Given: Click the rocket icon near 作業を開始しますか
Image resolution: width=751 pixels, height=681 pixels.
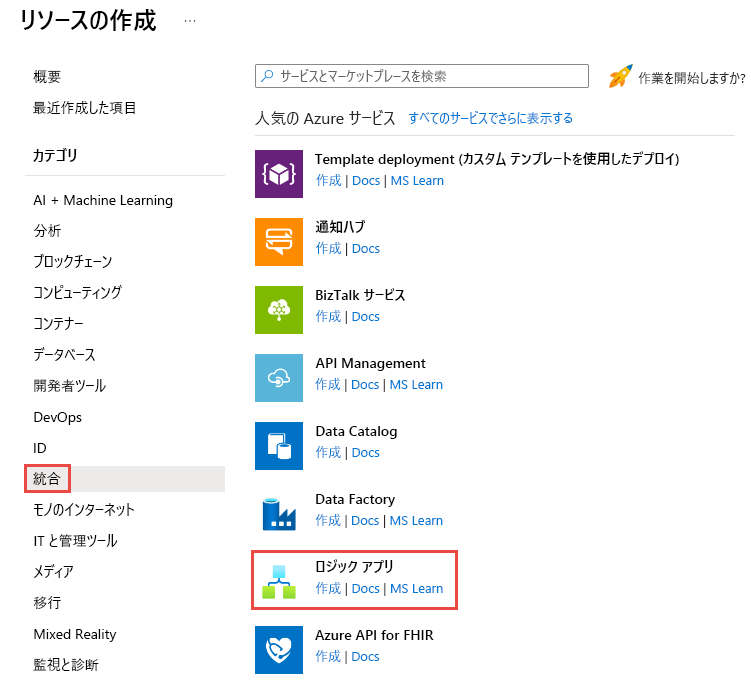Looking at the screenshot, I should pos(620,76).
